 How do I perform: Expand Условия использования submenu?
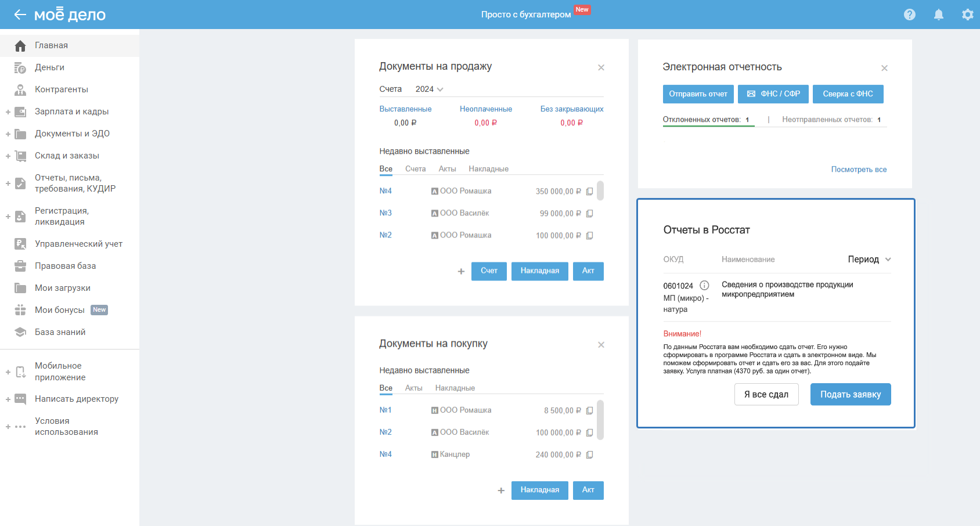pyautogui.click(x=8, y=427)
